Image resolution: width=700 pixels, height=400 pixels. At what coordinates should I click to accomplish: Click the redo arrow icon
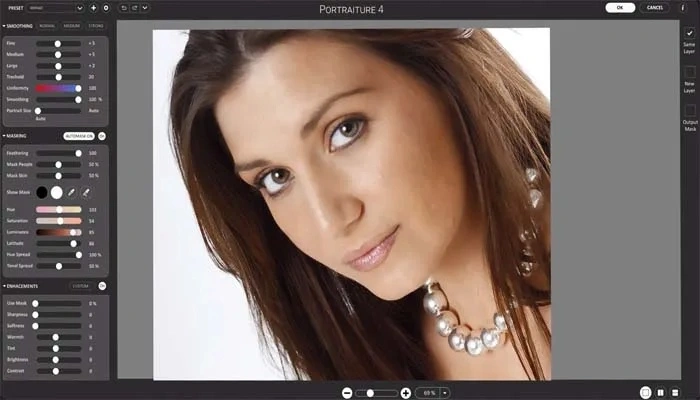(134, 8)
